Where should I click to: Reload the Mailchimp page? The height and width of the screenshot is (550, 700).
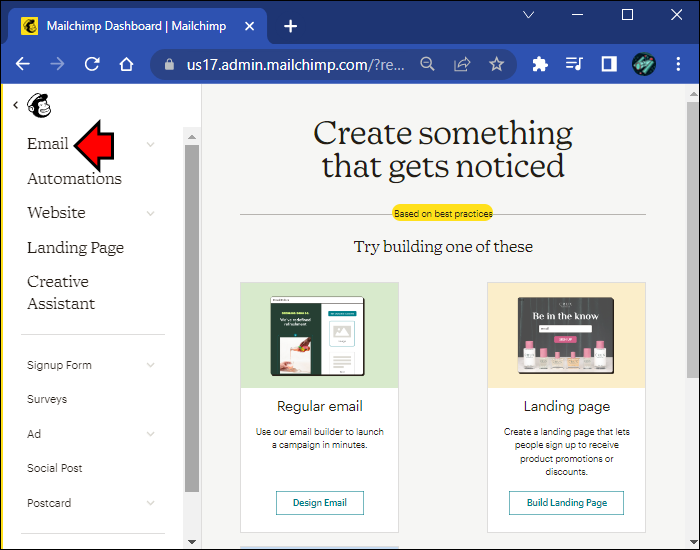coord(92,64)
